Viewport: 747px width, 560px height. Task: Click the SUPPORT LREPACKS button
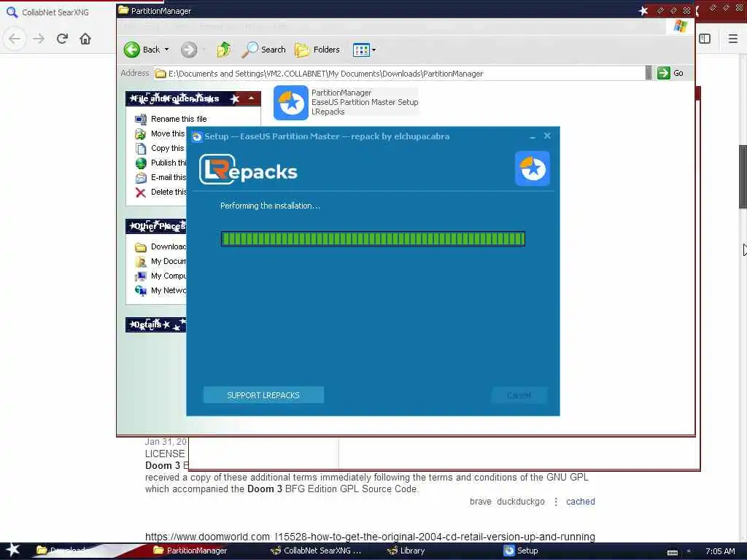click(x=263, y=395)
